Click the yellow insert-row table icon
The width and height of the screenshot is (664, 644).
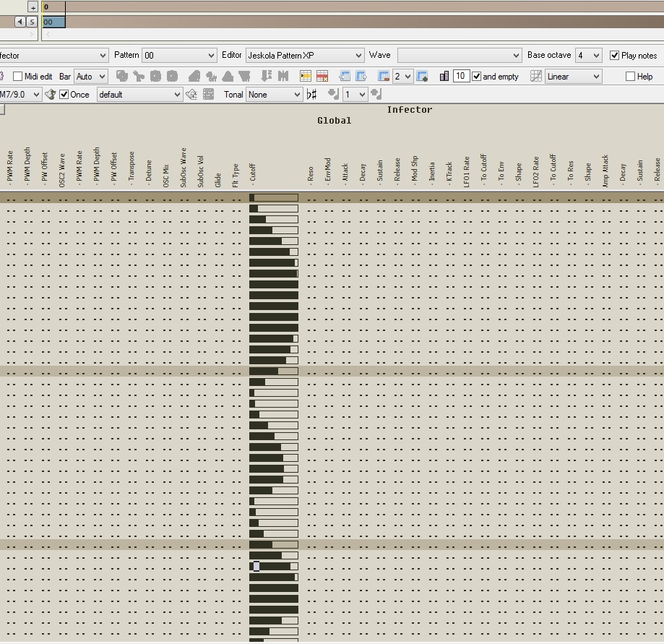(x=306, y=77)
